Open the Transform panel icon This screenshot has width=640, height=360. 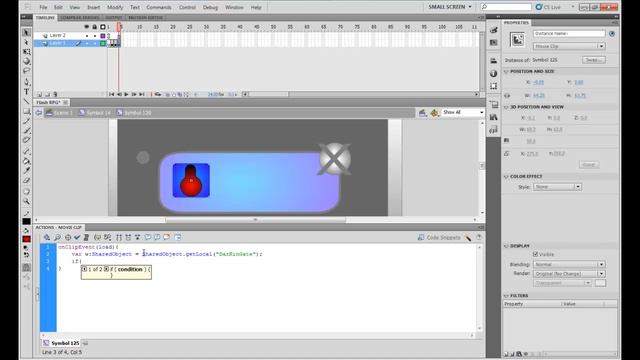tap(493, 86)
